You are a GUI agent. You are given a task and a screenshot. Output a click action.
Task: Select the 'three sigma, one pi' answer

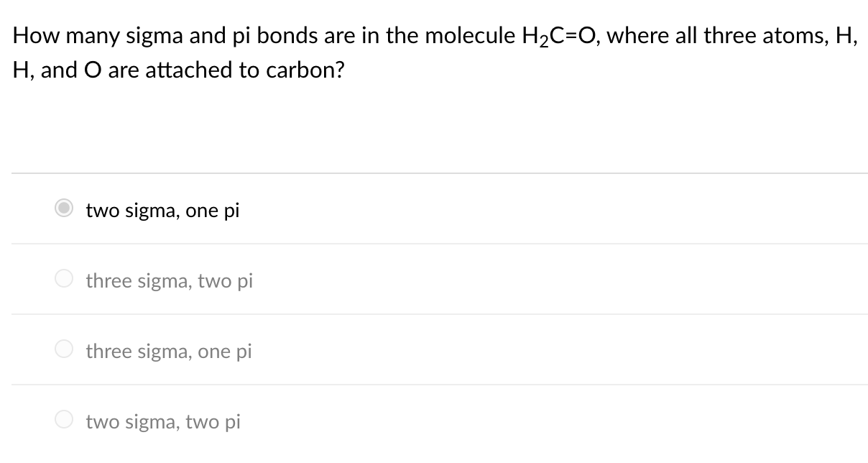click(x=64, y=349)
